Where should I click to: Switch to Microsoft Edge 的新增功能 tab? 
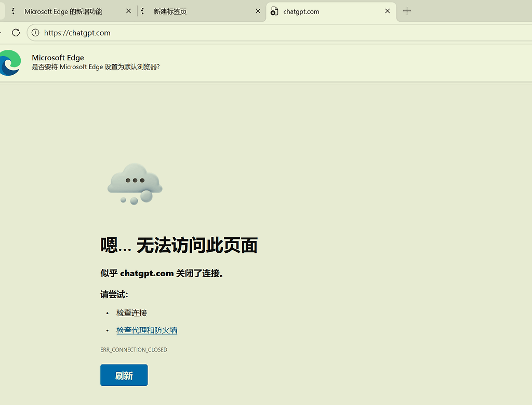63,11
